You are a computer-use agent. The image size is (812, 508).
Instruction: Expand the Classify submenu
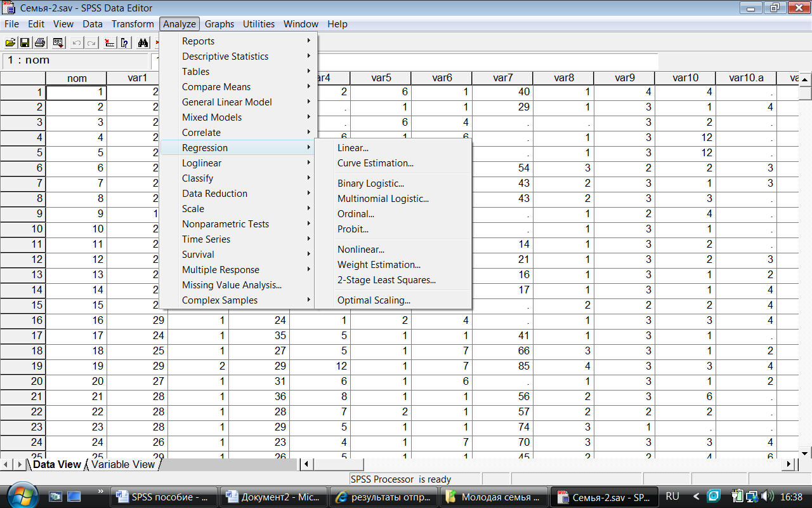(x=238, y=178)
